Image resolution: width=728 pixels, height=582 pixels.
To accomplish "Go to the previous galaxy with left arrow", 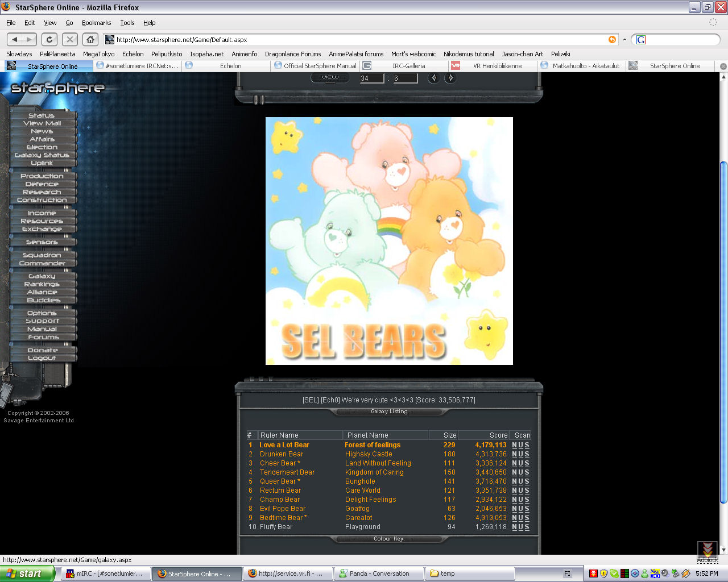I will pyautogui.click(x=434, y=78).
